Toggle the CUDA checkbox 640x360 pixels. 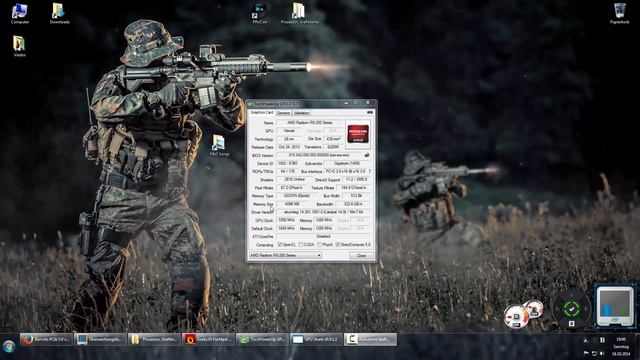click(301, 244)
